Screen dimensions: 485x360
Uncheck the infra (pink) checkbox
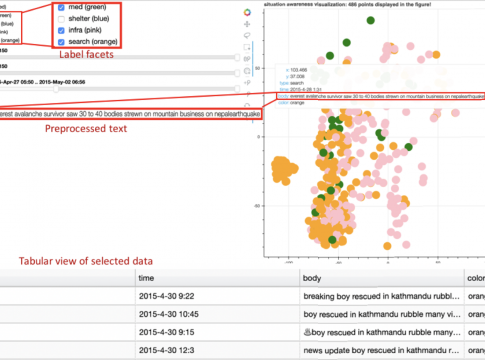point(61,30)
